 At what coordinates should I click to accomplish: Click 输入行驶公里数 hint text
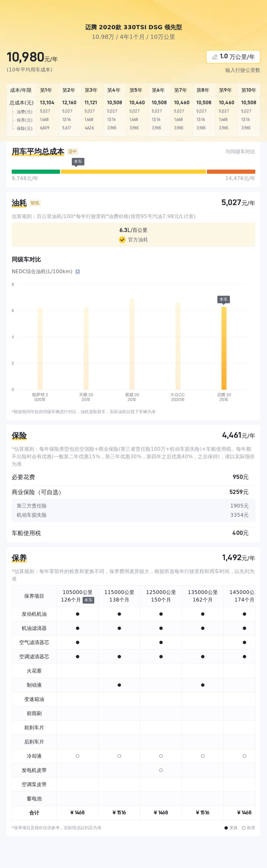point(243,70)
